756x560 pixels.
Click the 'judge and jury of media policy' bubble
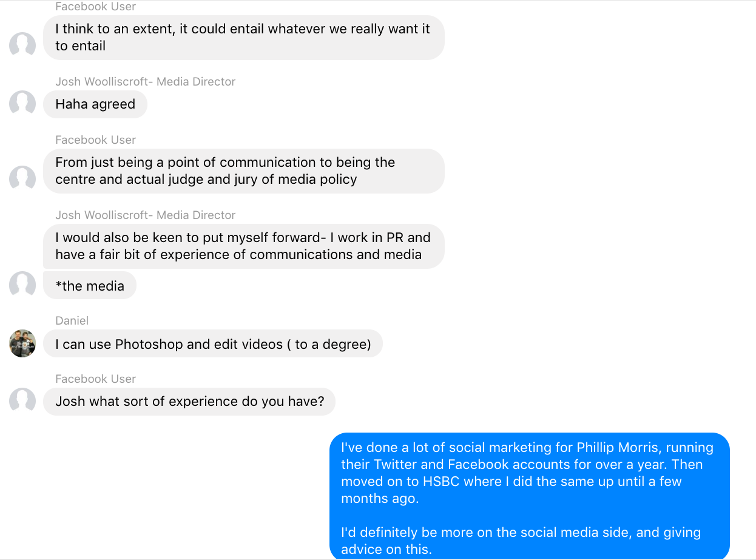click(244, 171)
